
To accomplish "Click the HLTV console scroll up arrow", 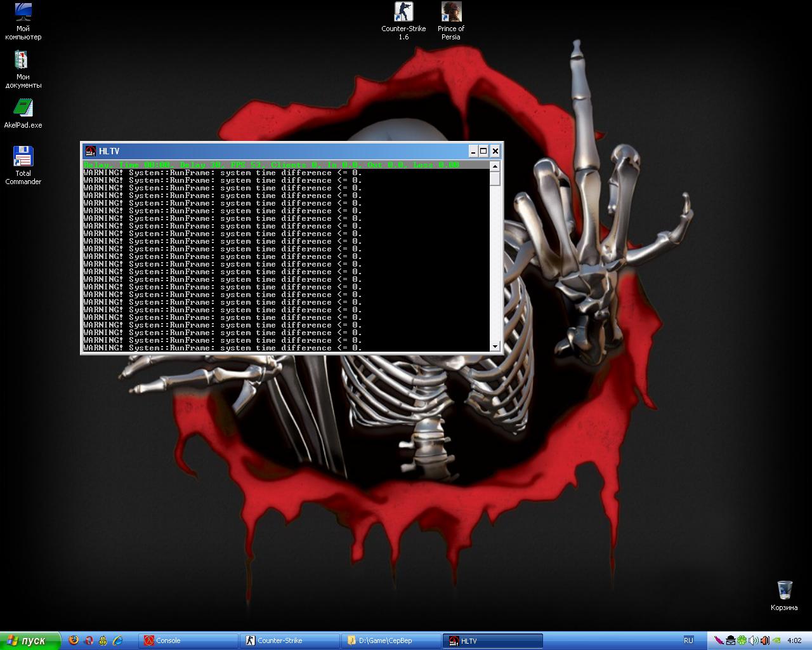I will coord(495,166).
